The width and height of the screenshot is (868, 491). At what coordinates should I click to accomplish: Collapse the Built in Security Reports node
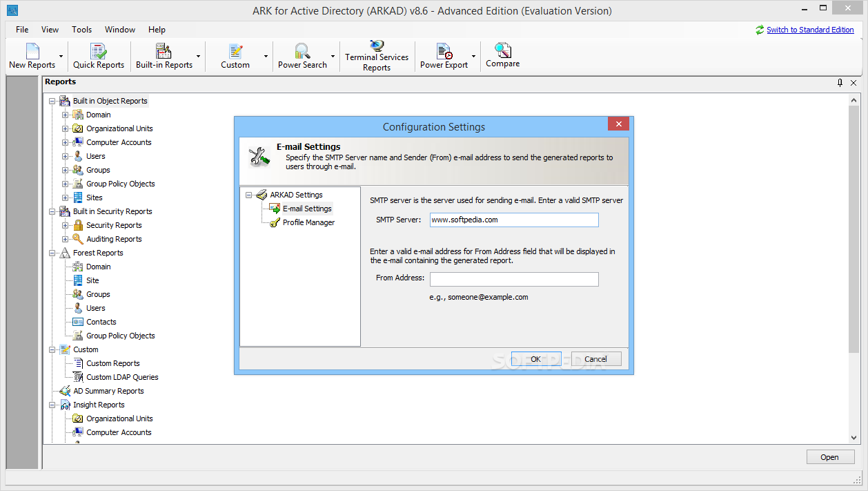coord(52,211)
